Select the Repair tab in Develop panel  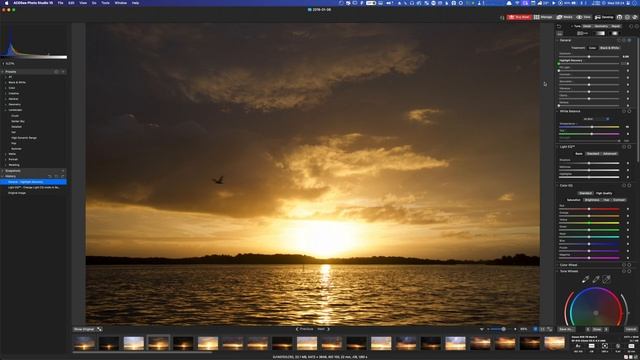(x=616, y=26)
